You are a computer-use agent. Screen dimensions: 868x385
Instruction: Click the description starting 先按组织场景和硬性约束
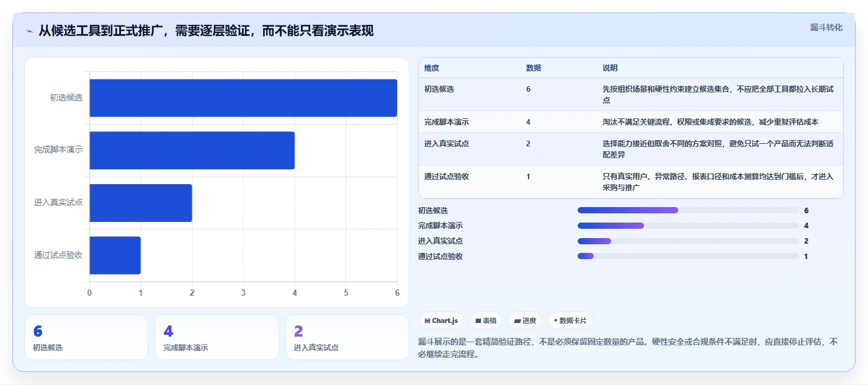pyautogui.click(x=718, y=94)
